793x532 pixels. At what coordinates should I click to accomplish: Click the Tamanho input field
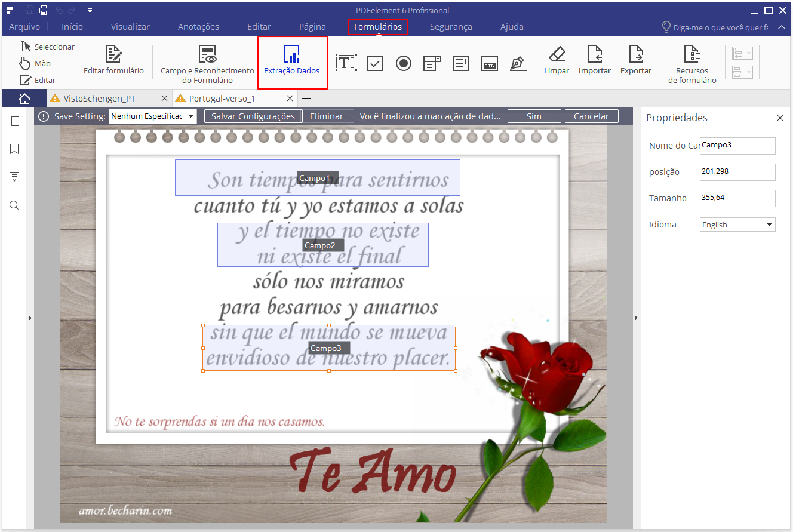737,198
